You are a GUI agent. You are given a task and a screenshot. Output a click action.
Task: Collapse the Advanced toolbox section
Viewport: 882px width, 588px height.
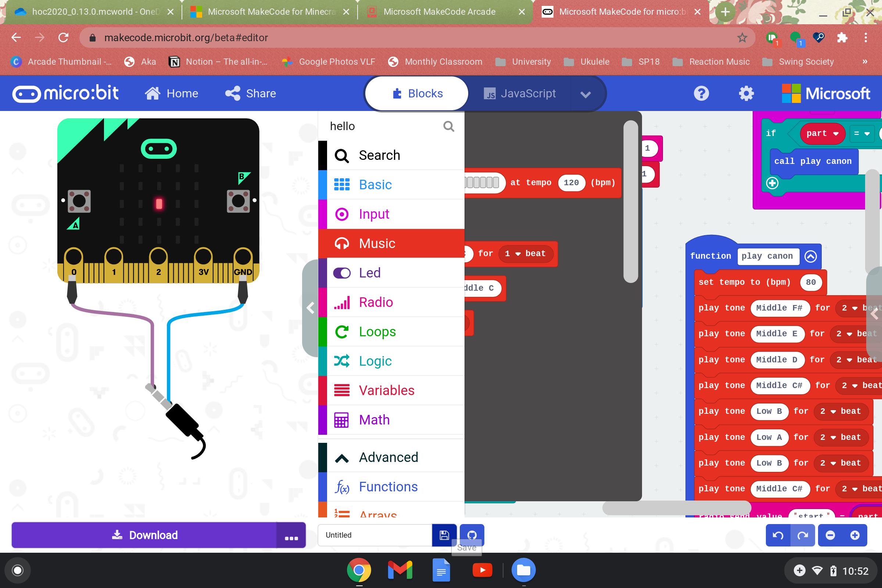[391, 458]
